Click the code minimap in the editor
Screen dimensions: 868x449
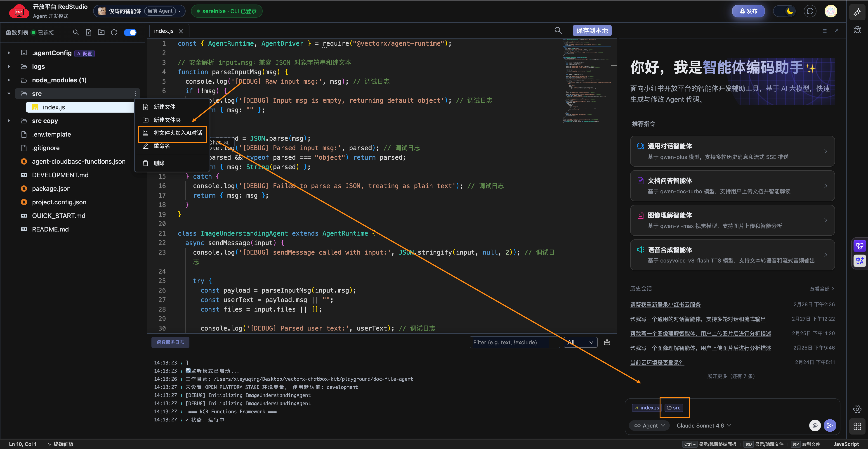pos(587,81)
